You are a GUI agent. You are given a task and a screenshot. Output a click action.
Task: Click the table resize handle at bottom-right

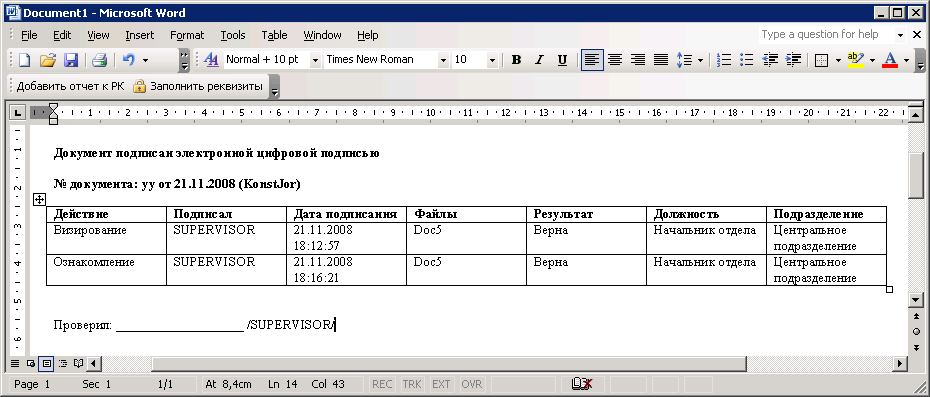(889, 289)
